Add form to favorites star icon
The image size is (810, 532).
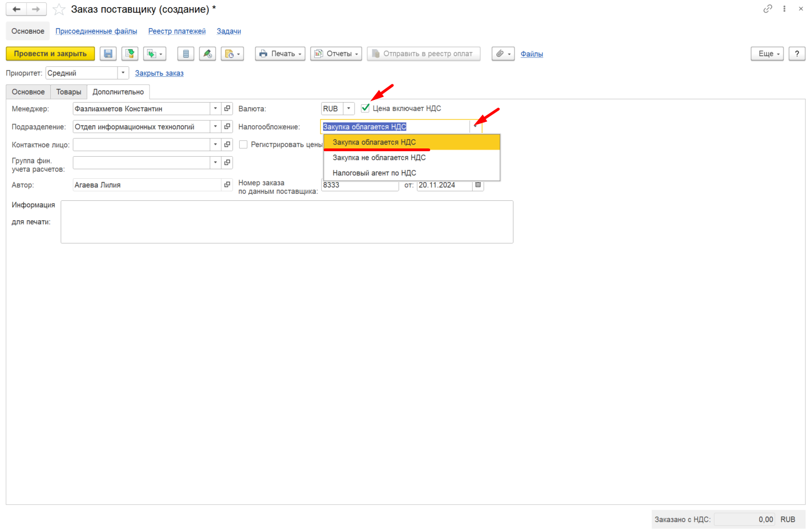(59, 9)
